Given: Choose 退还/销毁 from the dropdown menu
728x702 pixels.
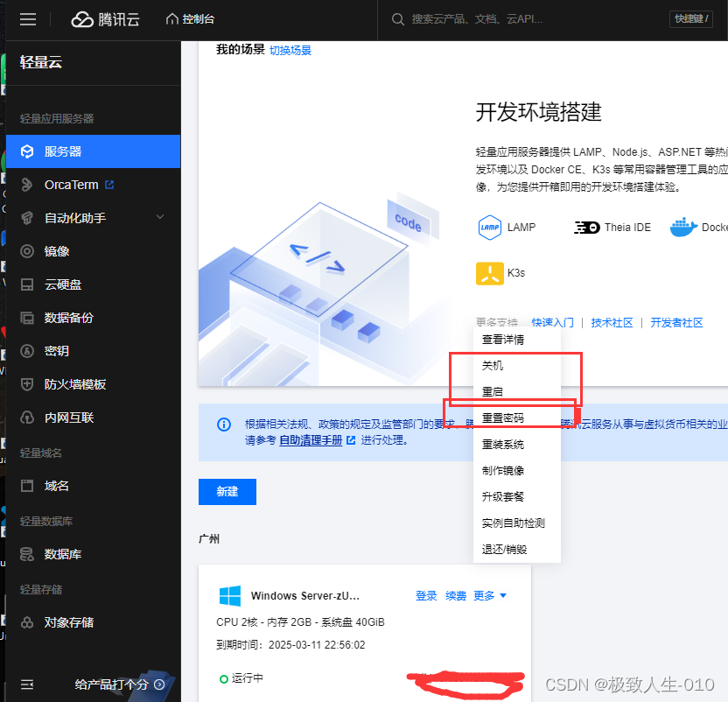Looking at the screenshot, I should 517,549.
